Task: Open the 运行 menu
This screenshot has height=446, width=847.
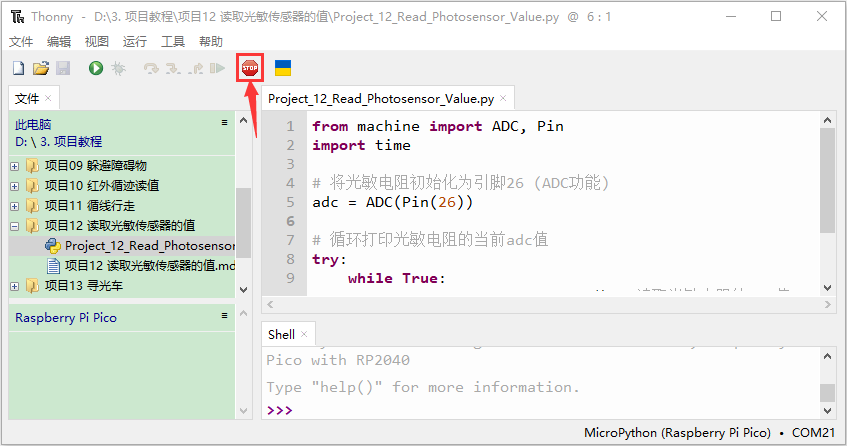Action: click(x=135, y=42)
